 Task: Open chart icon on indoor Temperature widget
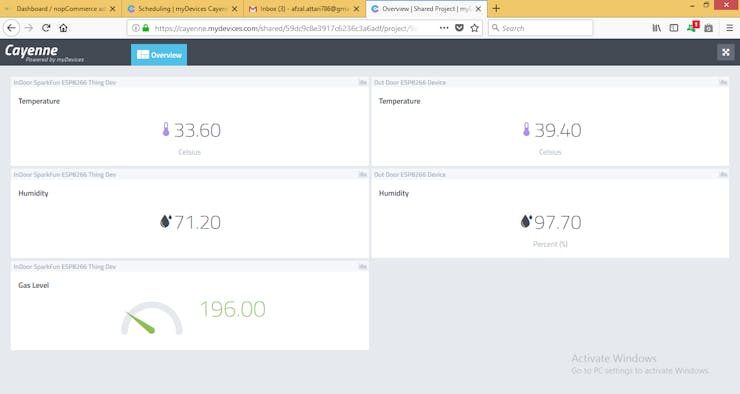362,83
